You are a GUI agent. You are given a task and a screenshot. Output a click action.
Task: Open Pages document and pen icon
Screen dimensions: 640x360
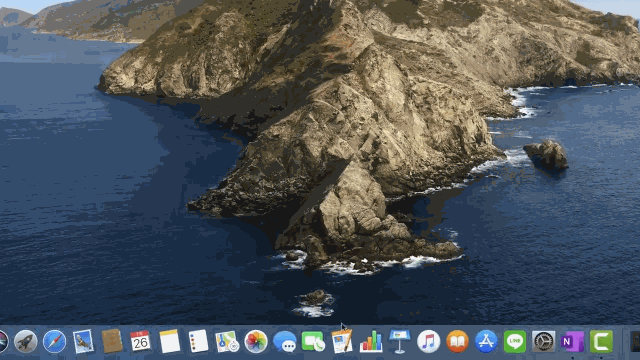click(342, 341)
